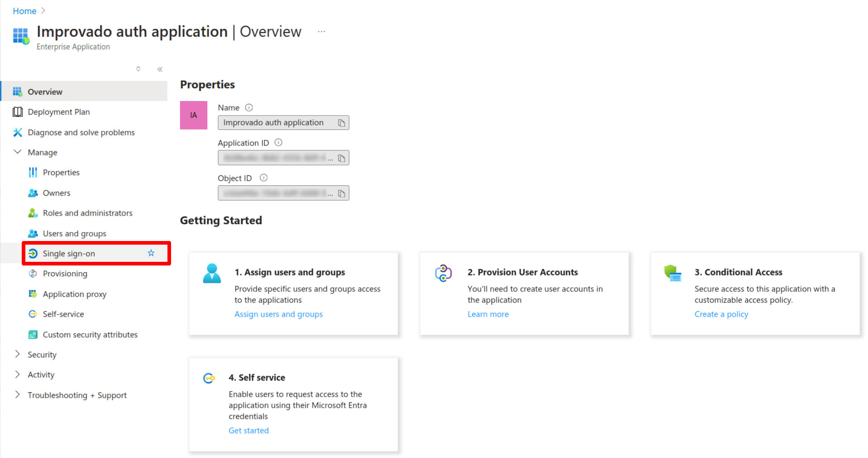
Task: Click the Security section label
Action: pos(42,355)
